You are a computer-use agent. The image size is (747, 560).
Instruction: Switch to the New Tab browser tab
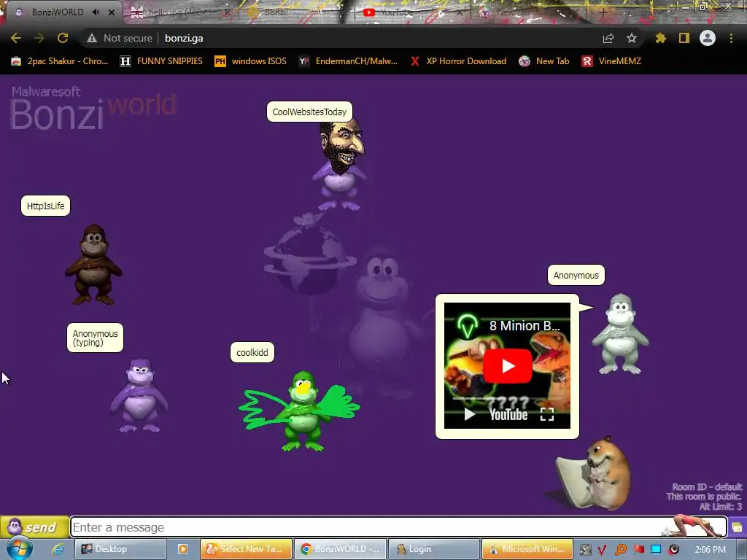529,12
